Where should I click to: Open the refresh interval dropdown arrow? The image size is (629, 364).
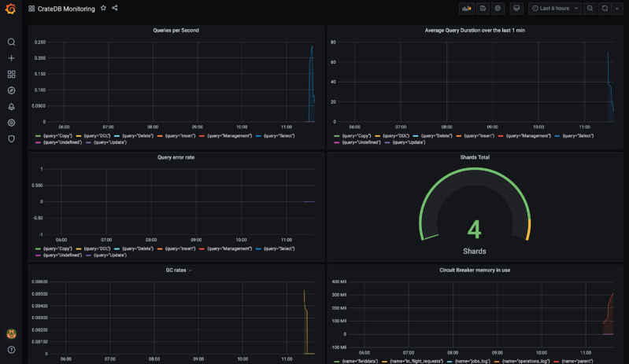coord(617,9)
